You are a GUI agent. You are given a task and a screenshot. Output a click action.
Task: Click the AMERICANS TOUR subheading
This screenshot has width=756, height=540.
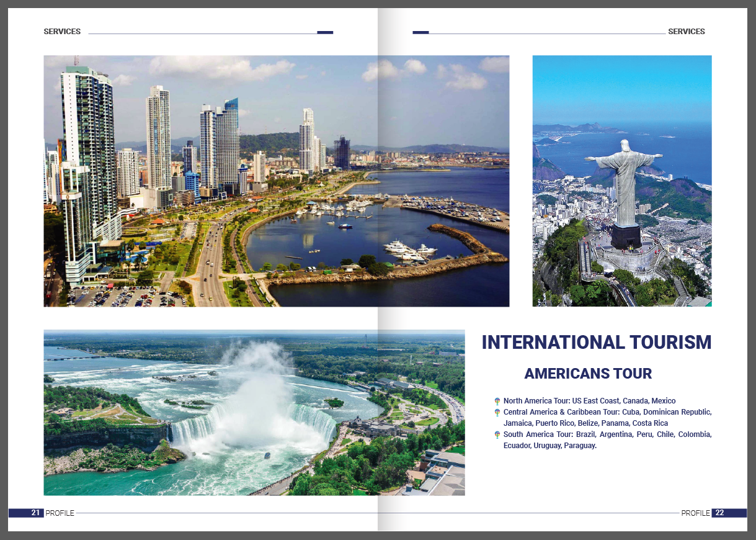pos(588,374)
